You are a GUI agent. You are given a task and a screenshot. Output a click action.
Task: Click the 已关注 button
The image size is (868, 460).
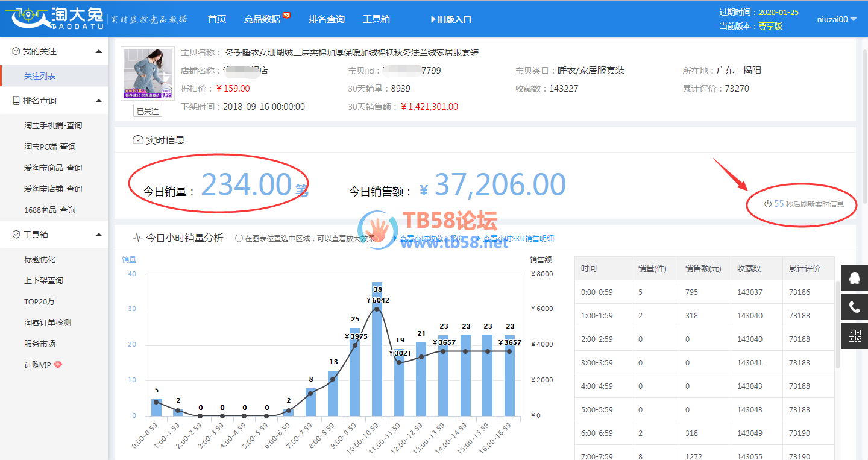point(148,111)
